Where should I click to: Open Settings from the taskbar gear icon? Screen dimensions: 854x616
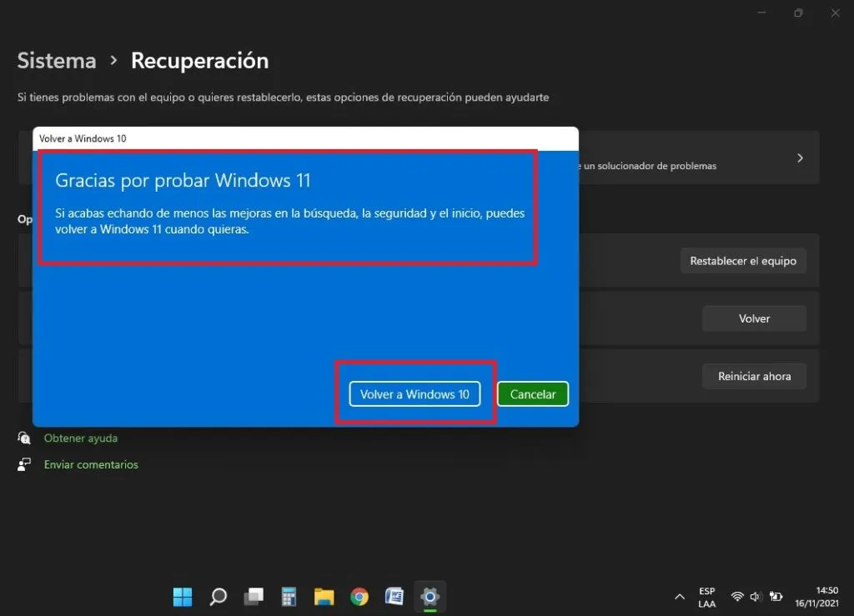coord(430,597)
